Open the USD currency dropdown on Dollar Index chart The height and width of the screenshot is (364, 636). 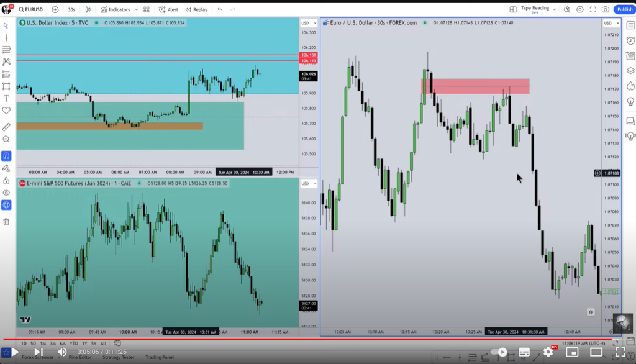point(309,23)
